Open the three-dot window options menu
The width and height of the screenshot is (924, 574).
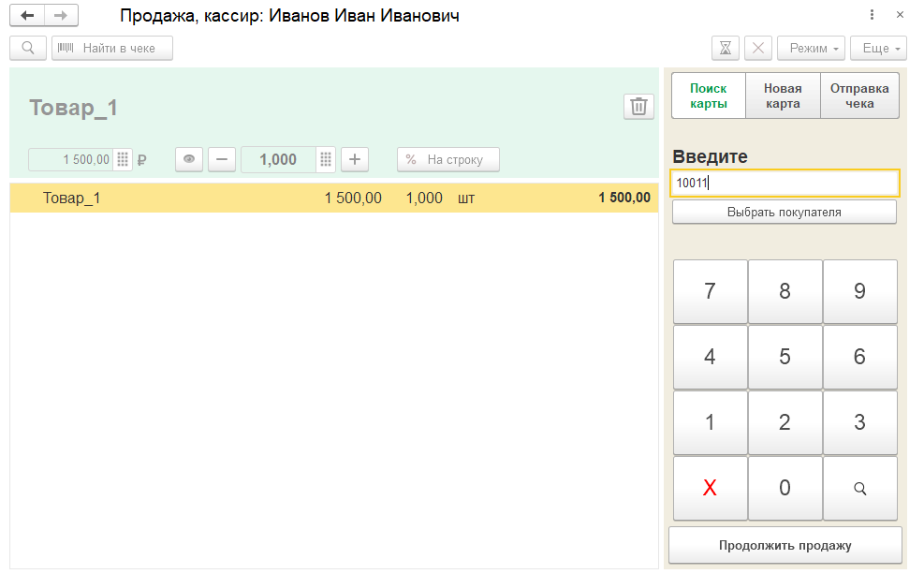click(873, 15)
